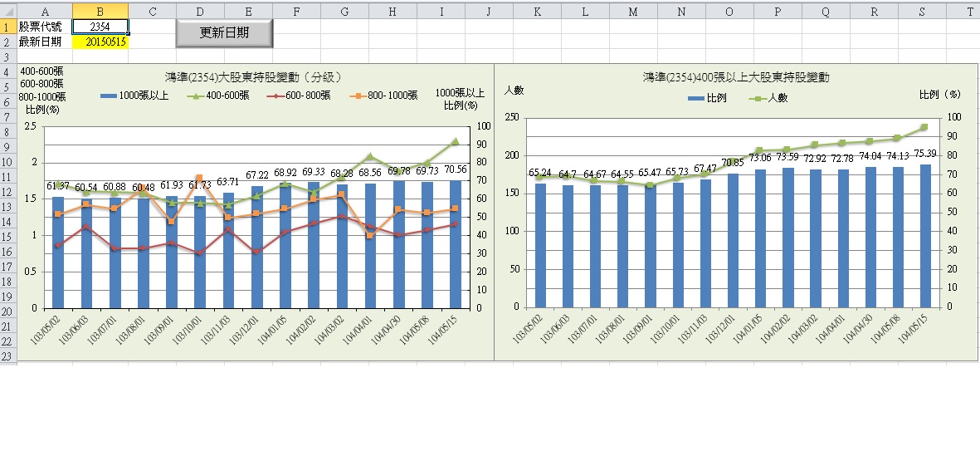The height and width of the screenshot is (466, 980).
Task: Click the 比例（%）axis title on right chart
Action: [x=940, y=95]
